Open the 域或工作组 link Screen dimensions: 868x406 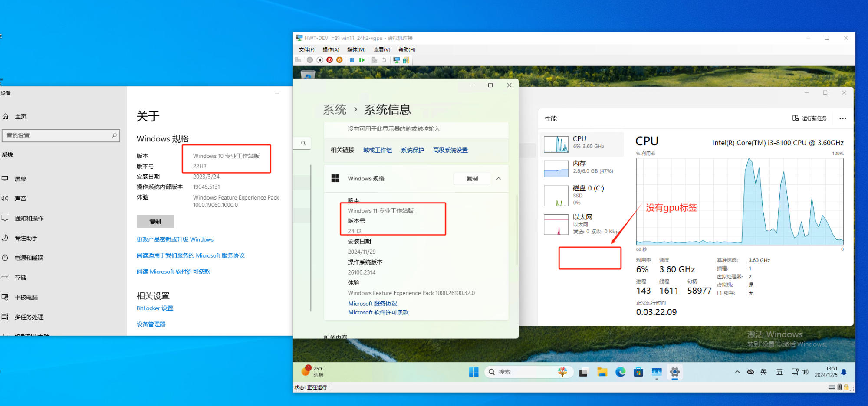click(377, 150)
